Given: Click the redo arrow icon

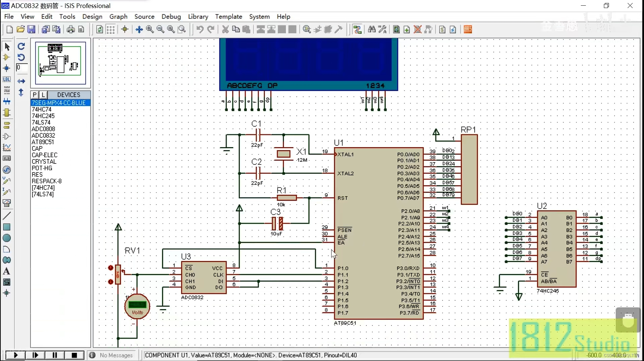Looking at the screenshot, I should point(211,29).
